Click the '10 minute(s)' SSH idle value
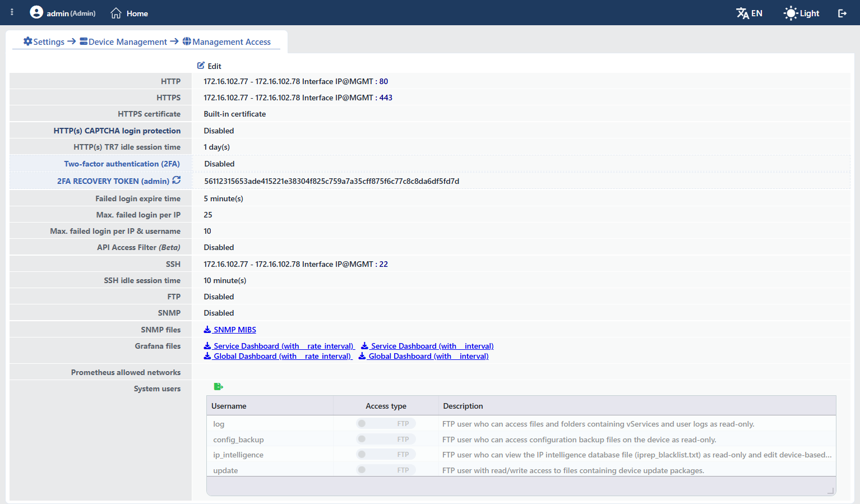This screenshot has width=860, height=504. point(225,280)
